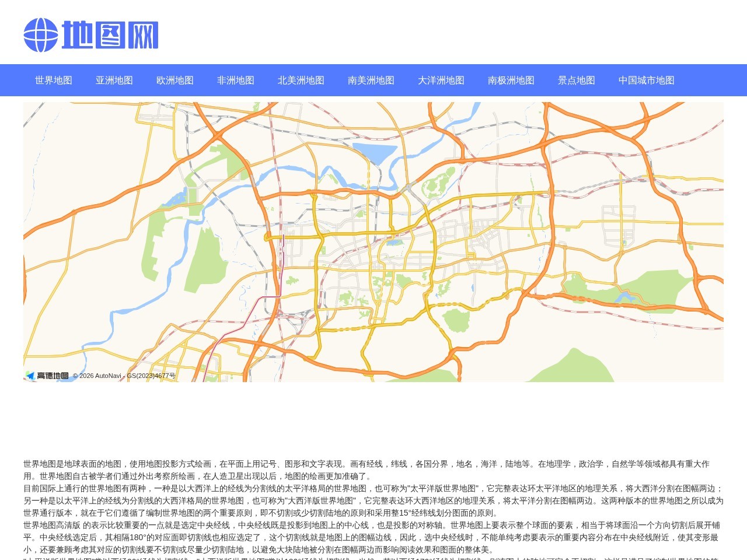Select 欧洲地图 from the navigation bar
Screen dimensions: 747x560
tap(175, 80)
